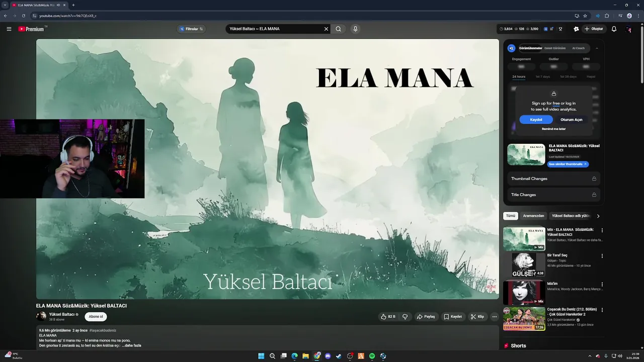The image size is (644, 362).
Task: Open options for Coşacak Bu Deniz video
Action: [x=602, y=310]
